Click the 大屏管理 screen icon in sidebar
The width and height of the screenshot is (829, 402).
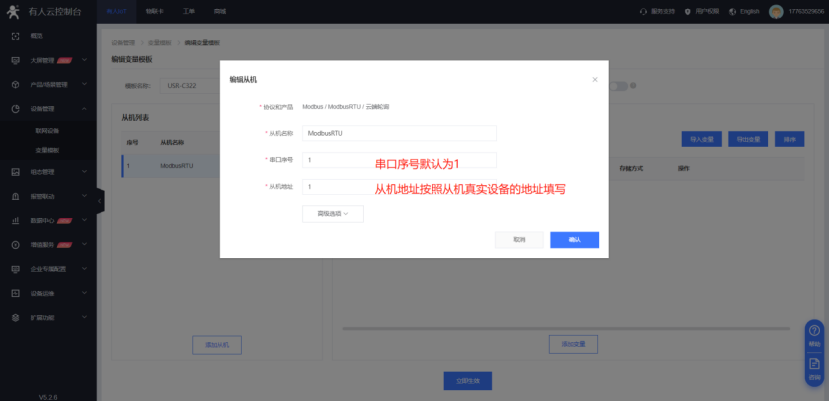[15, 60]
